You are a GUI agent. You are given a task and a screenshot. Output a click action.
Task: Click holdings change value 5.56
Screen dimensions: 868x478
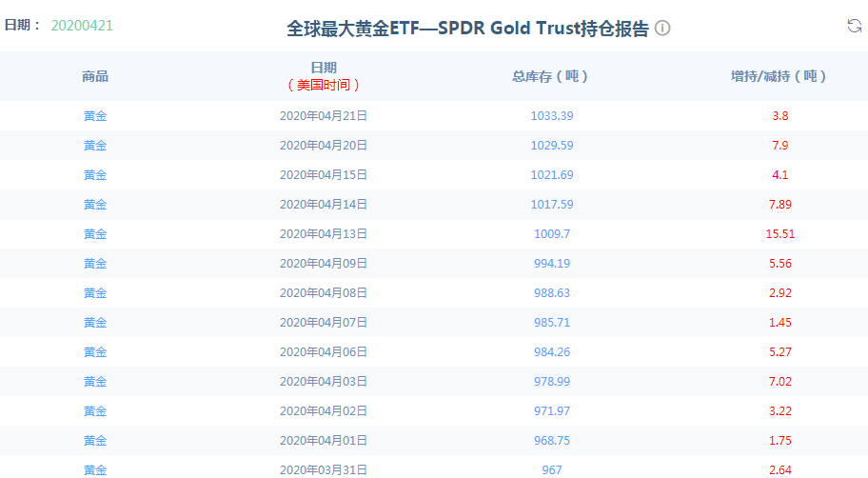click(x=780, y=264)
